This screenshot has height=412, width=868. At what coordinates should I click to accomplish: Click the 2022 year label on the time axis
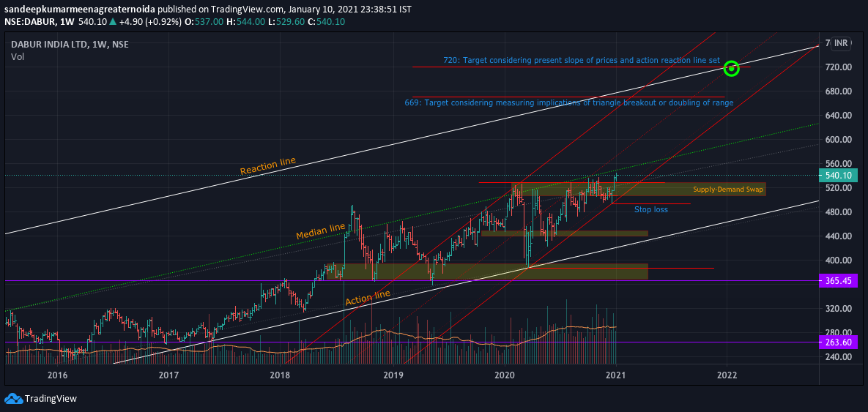pos(727,375)
